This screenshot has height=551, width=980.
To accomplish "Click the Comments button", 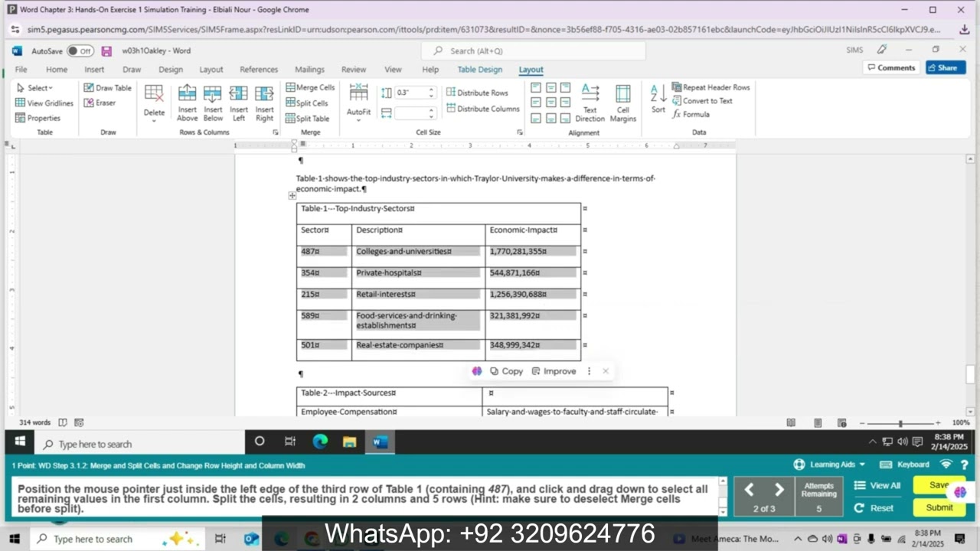I will click(x=891, y=67).
